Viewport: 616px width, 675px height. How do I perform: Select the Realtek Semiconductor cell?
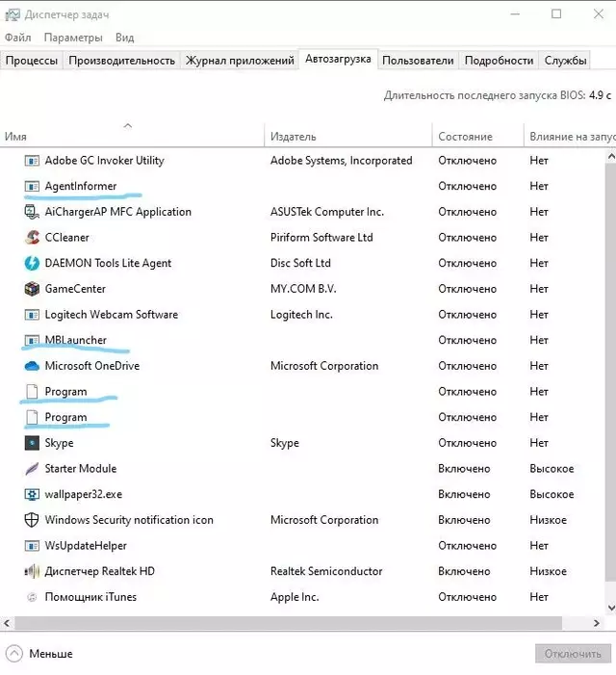click(326, 571)
